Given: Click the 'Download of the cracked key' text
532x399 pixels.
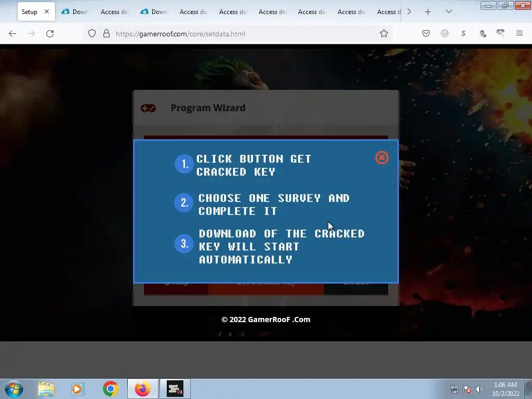Looking at the screenshot, I should click(x=282, y=247).
